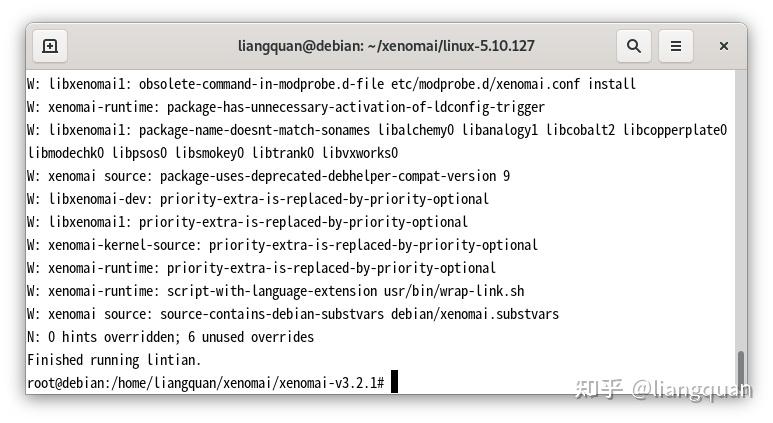Click the libxenomai-dev priority warning line
The width and height of the screenshot is (773, 423).
tap(258, 199)
